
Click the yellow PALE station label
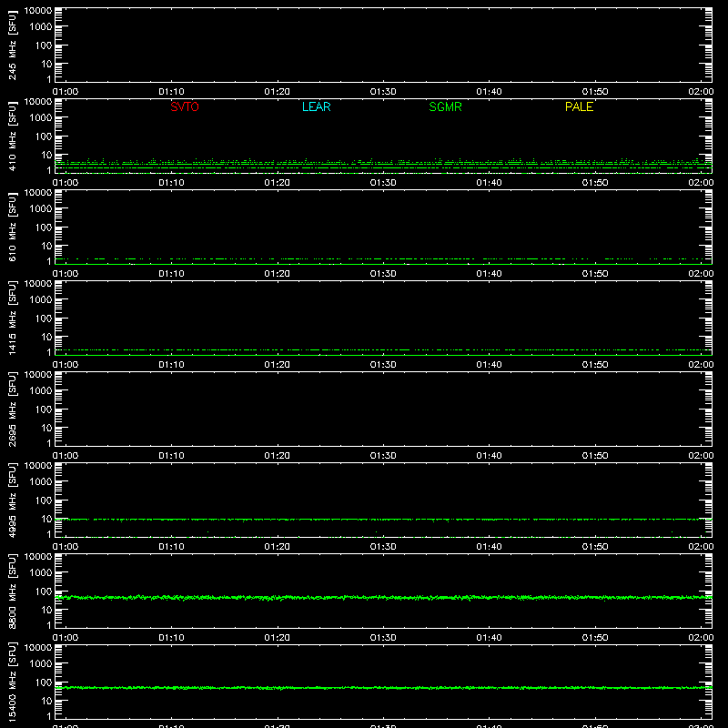pyautogui.click(x=579, y=106)
